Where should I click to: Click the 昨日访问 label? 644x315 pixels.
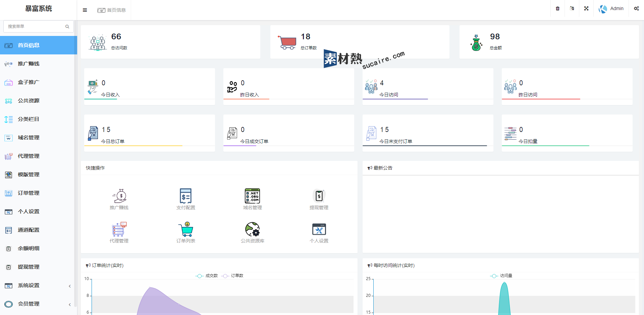[x=528, y=95]
